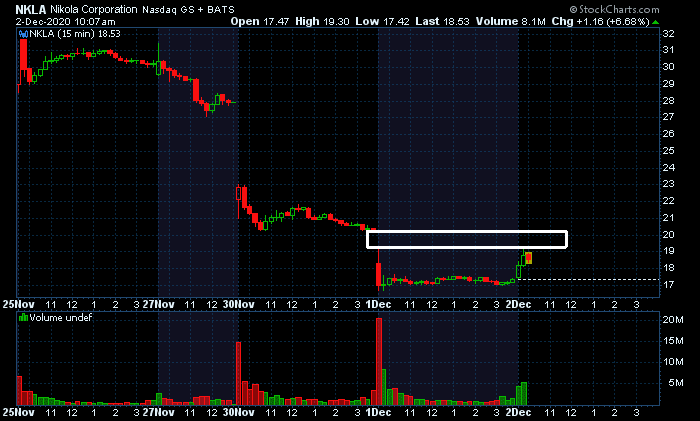The height and width of the screenshot is (421, 700).
Task: Click the 30 price axis label
Action: [668, 67]
